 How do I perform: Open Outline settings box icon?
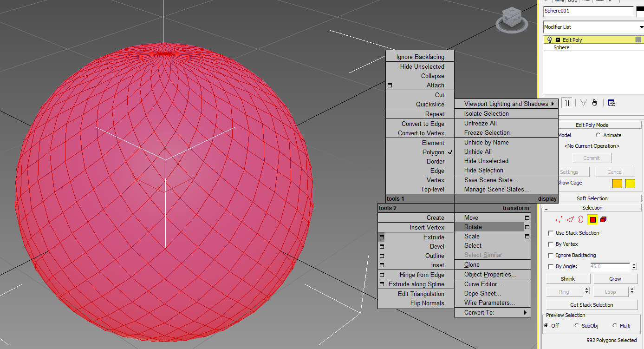pos(382,256)
